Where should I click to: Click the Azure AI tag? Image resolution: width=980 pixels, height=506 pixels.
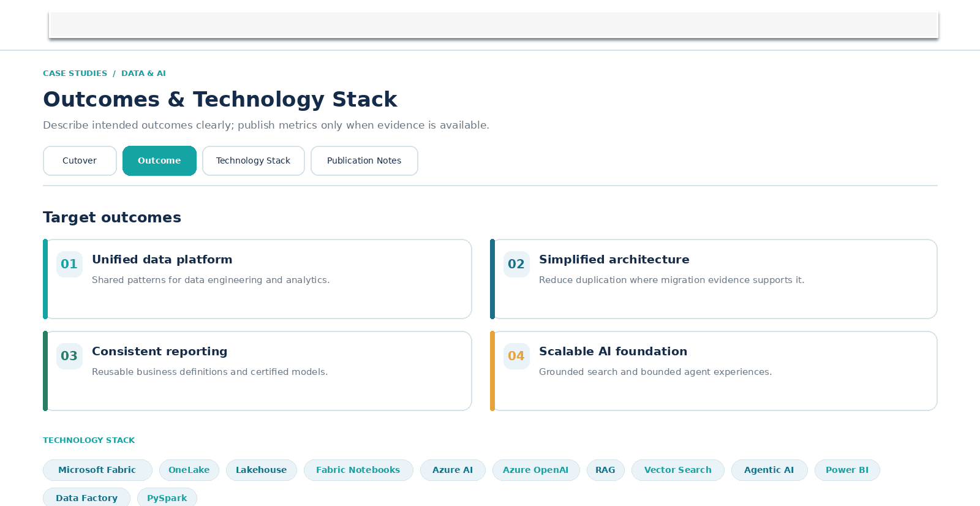[453, 470]
